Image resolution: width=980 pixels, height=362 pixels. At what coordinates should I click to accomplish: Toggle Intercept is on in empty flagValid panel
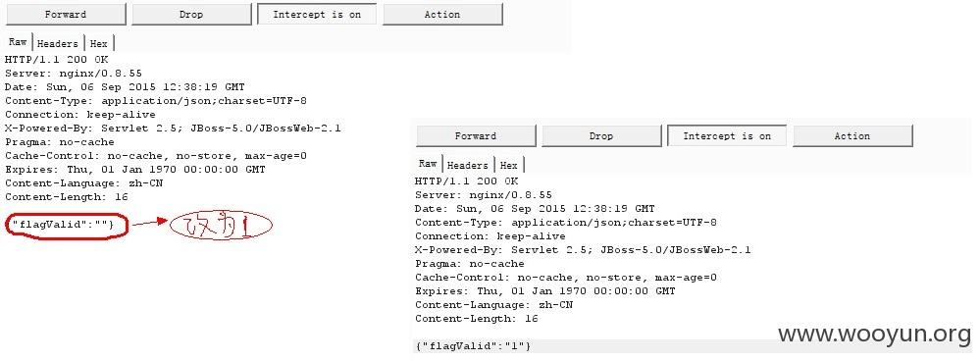click(x=317, y=15)
